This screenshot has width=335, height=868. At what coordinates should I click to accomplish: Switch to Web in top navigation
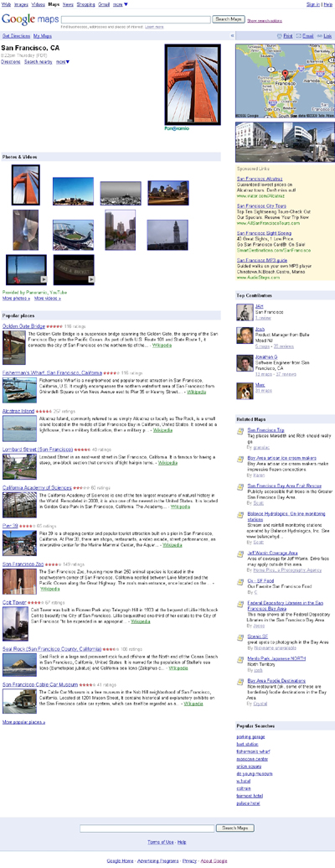tap(7, 4)
